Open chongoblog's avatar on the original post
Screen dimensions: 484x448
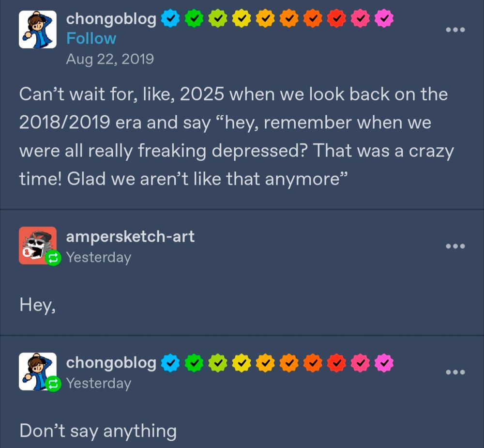[38, 30]
